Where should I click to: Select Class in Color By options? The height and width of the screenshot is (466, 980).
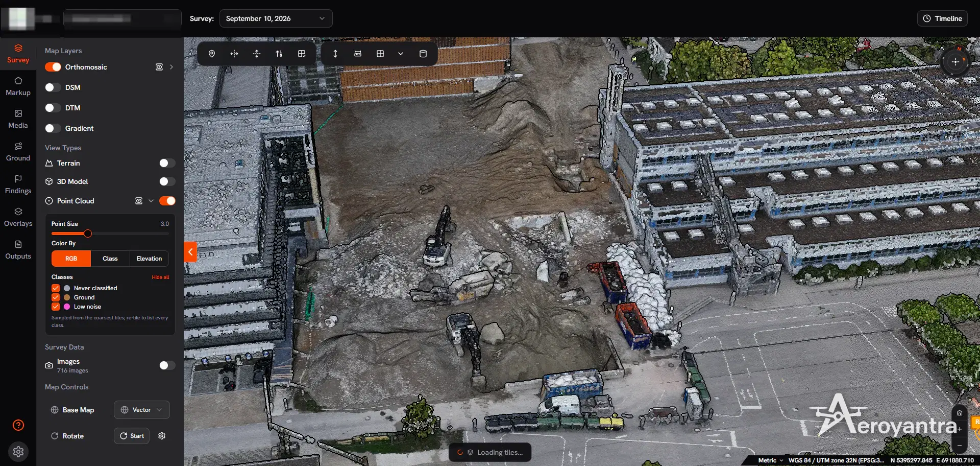[x=110, y=259]
